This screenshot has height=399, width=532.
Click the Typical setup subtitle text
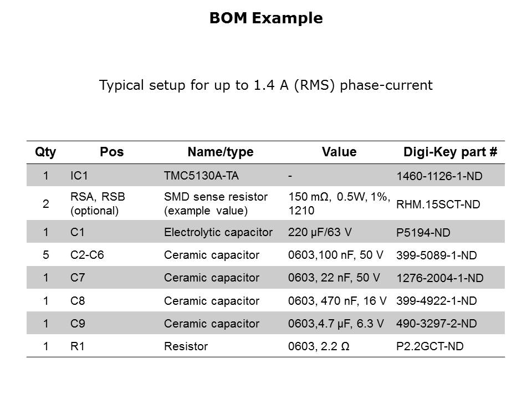266,85
